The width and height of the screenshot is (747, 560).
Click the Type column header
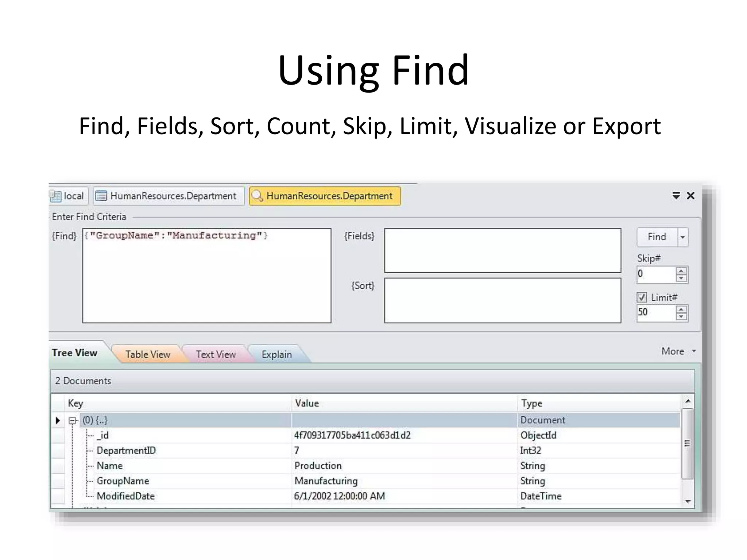(599, 403)
